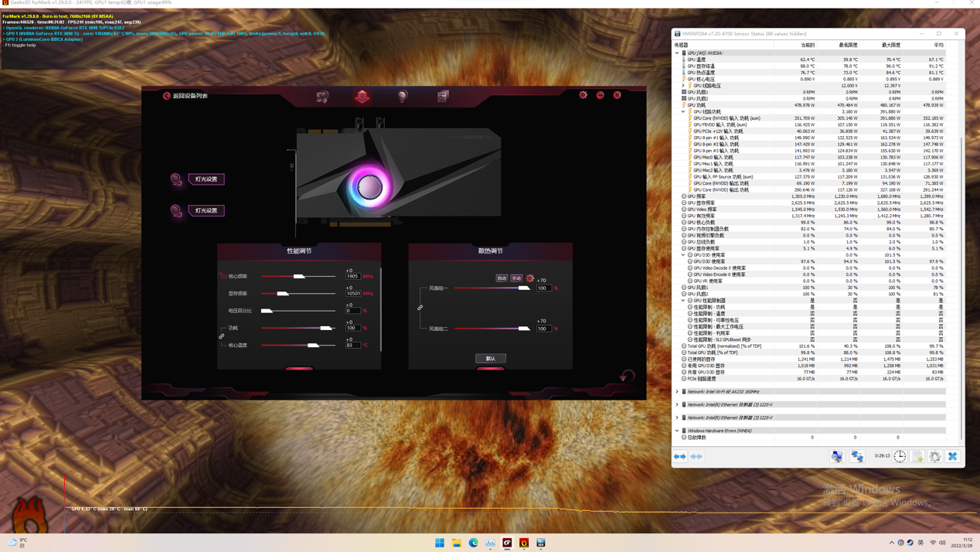Click the HWiNFO grayed double arrows button
Viewport: 980px width, 552px height.
point(696,457)
